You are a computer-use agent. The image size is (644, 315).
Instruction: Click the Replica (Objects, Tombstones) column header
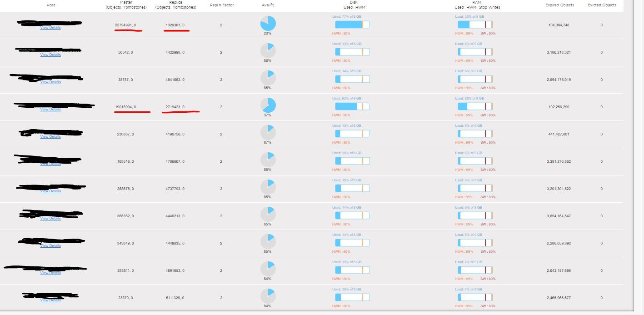pos(175,5)
